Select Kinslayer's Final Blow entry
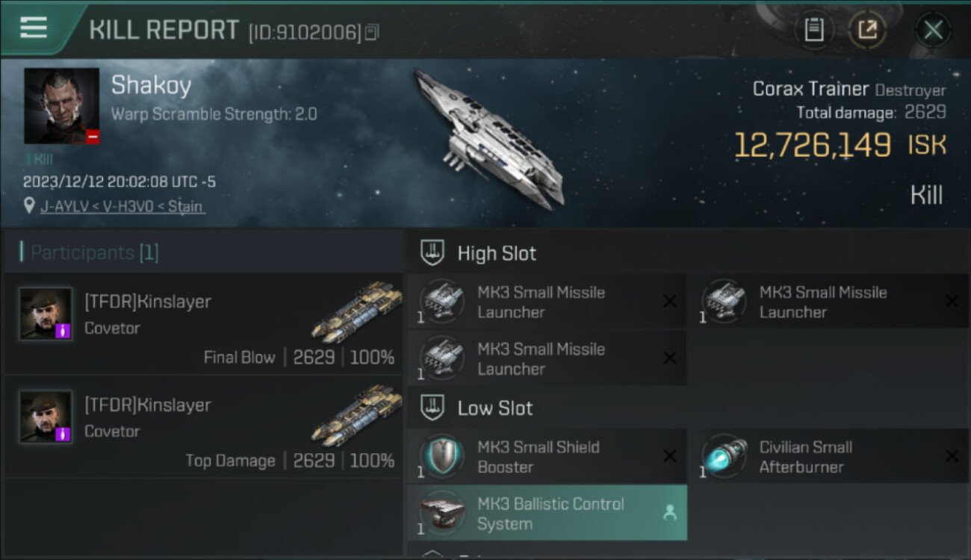971x560 pixels. point(203,323)
